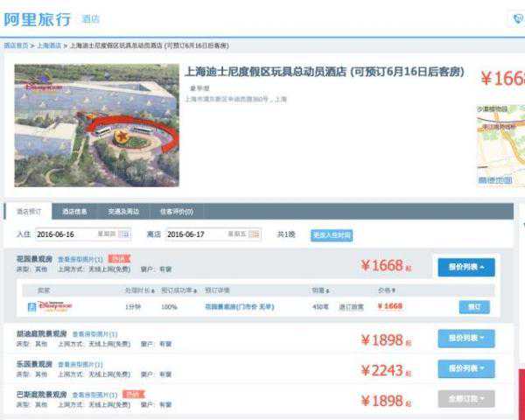Click the 入住 date field showing 2016-06-16
The height and width of the screenshot is (420, 525).
(83, 234)
